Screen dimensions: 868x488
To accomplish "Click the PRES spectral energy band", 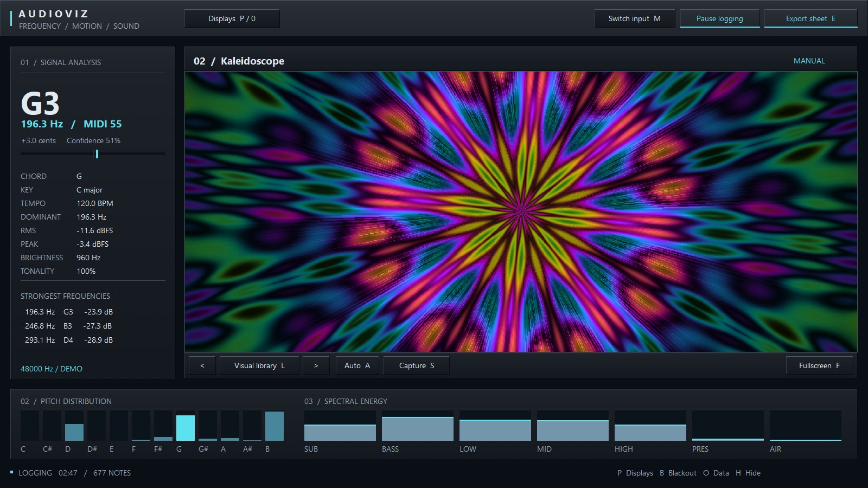I will point(728,426).
